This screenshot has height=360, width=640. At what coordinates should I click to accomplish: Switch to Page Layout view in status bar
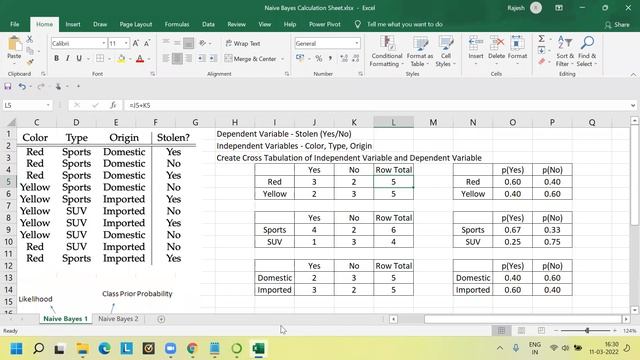[521, 331]
